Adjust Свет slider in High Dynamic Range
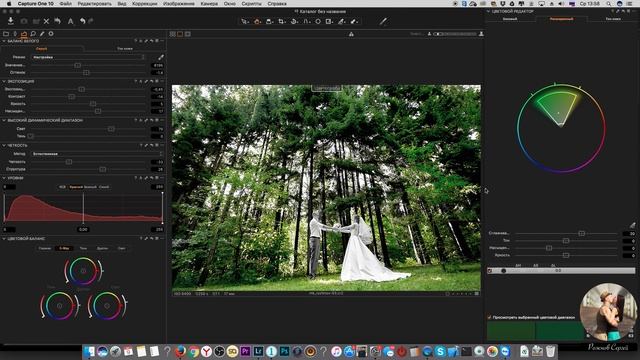 point(111,129)
